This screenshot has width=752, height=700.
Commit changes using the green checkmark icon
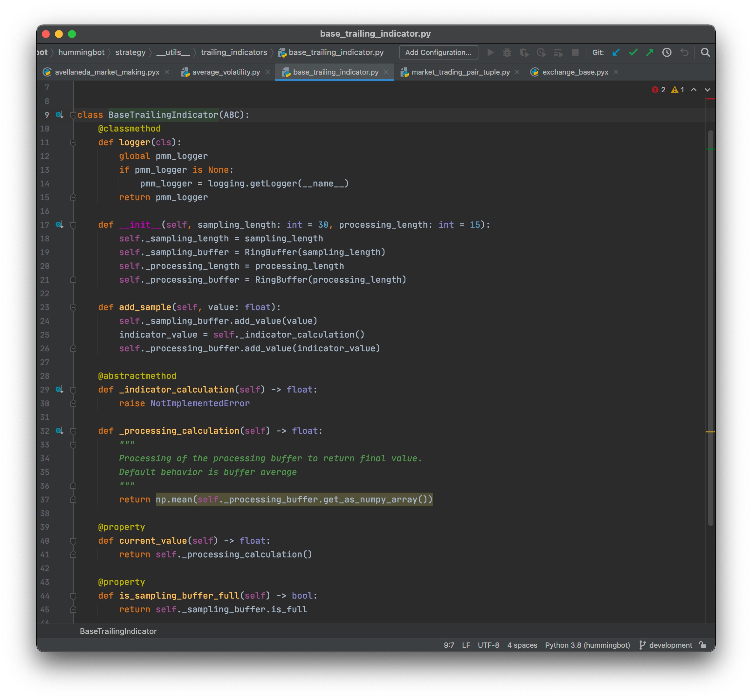click(633, 53)
